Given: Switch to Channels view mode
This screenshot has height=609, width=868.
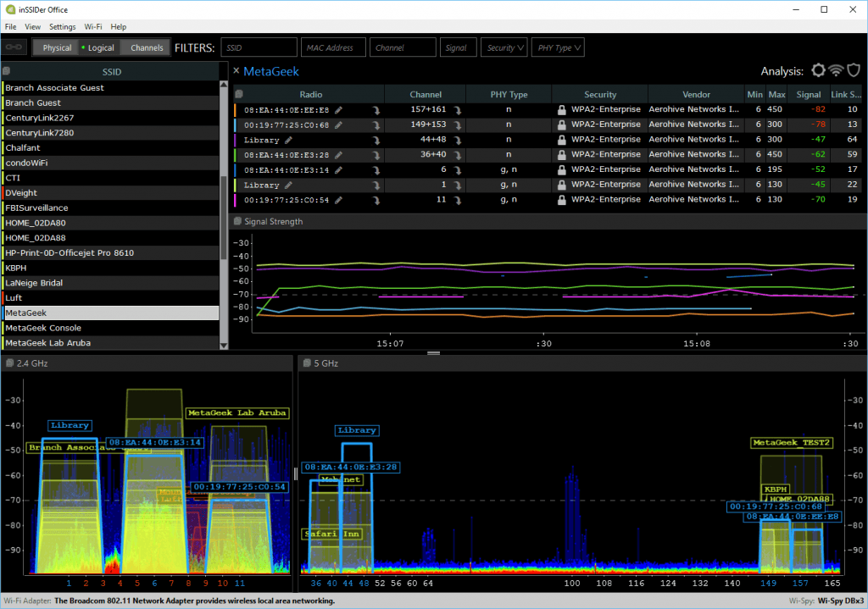Looking at the screenshot, I should 147,48.
